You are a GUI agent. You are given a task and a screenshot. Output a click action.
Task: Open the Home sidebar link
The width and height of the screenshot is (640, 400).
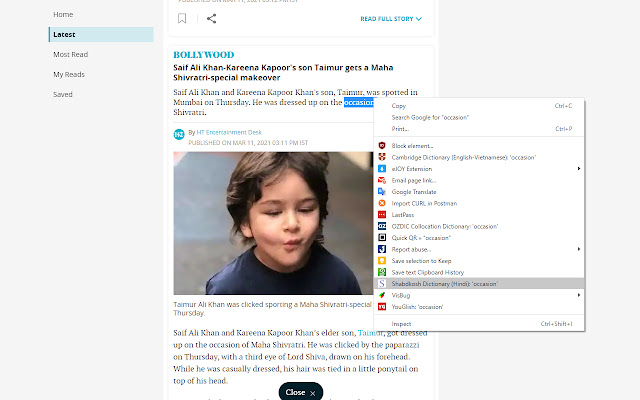click(63, 14)
